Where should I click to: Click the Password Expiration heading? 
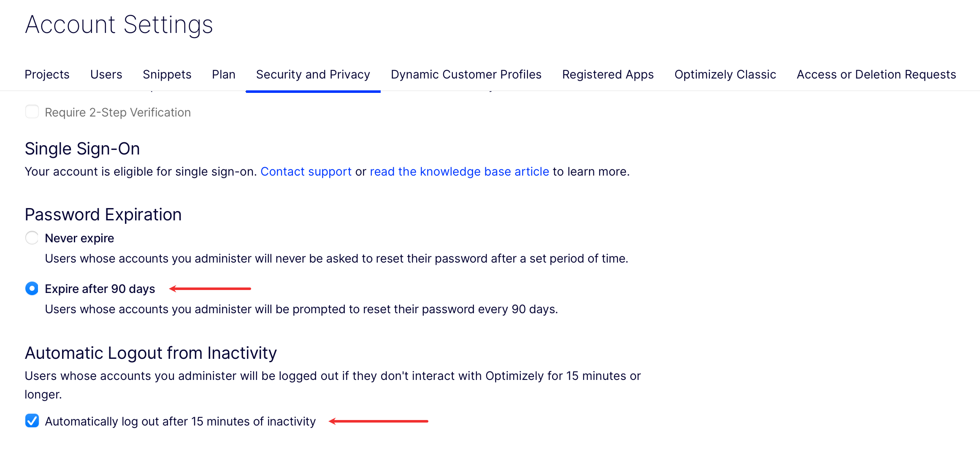(103, 214)
